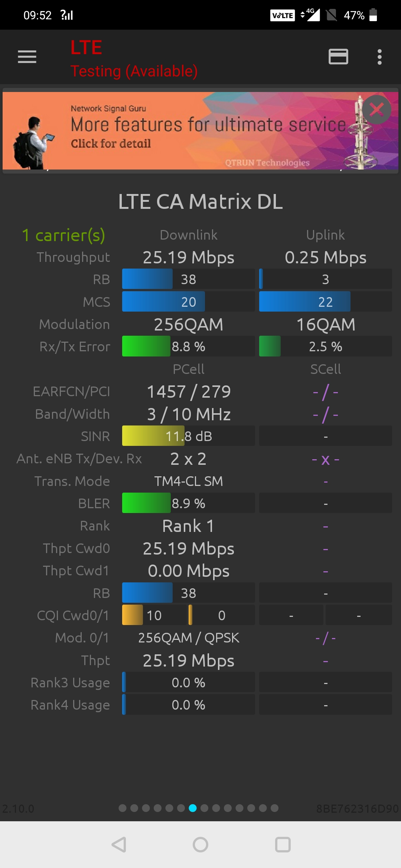Open the three-dot overflow menu

pos(379,57)
